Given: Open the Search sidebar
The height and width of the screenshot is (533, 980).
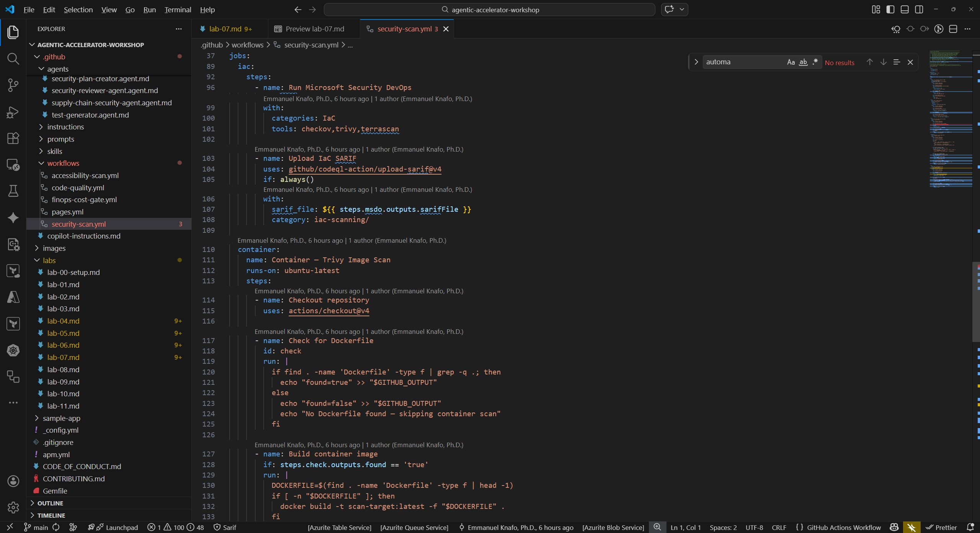Looking at the screenshot, I should pos(13,59).
